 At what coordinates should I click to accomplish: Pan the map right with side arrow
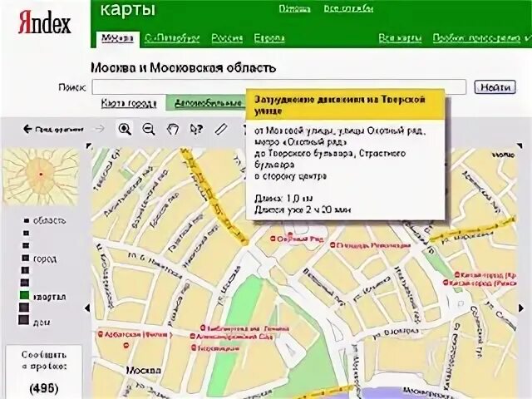[521, 308]
